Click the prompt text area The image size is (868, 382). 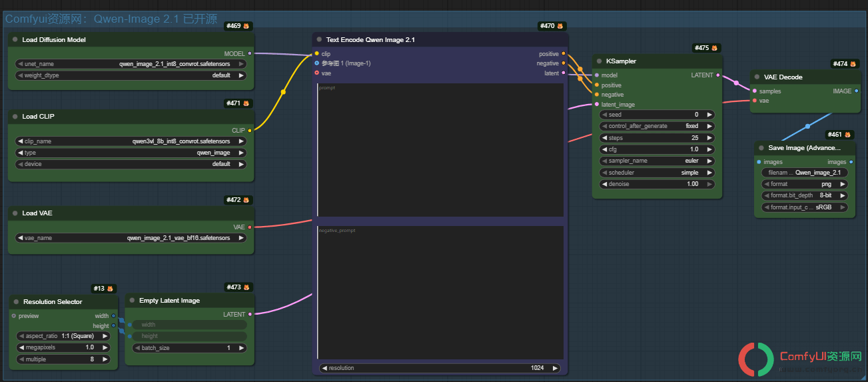(440, 150)
